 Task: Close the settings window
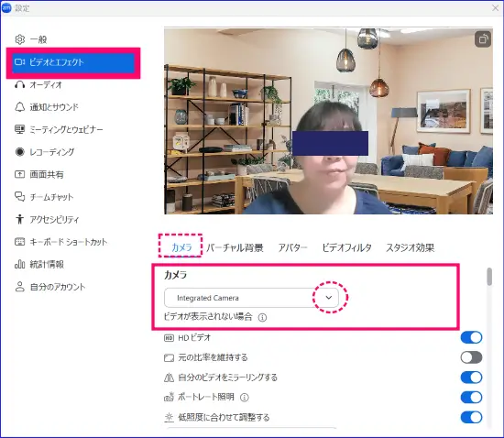point(496,8)
